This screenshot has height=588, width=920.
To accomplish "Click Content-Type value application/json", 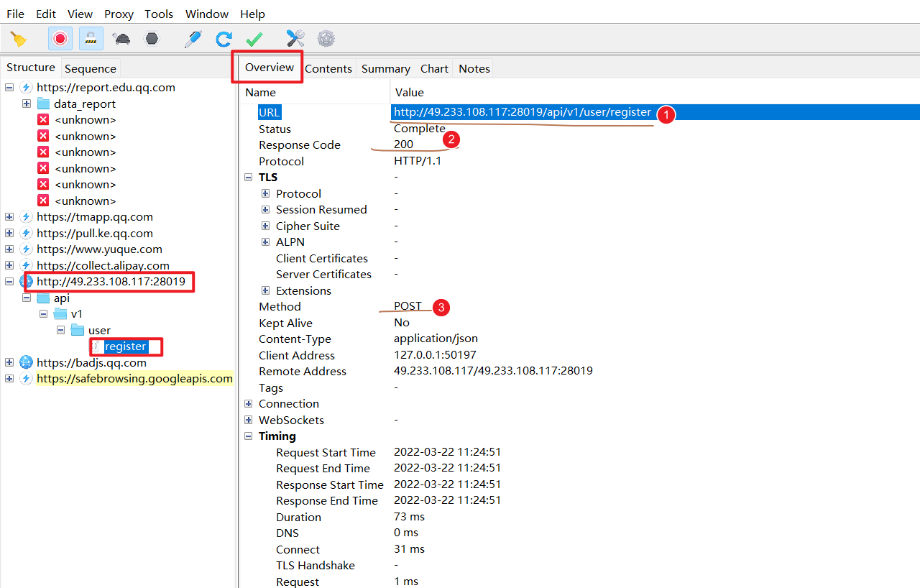I will pyautogui.click(x=436, y=339).
